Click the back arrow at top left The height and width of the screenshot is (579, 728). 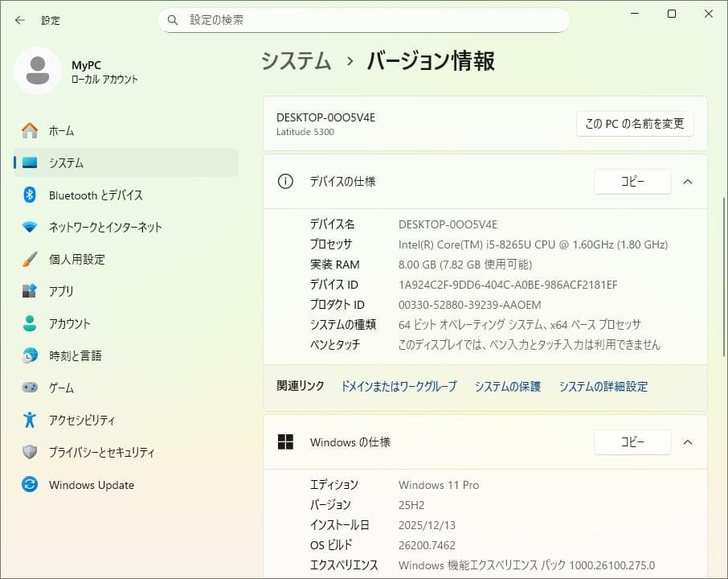coord(19,21)
